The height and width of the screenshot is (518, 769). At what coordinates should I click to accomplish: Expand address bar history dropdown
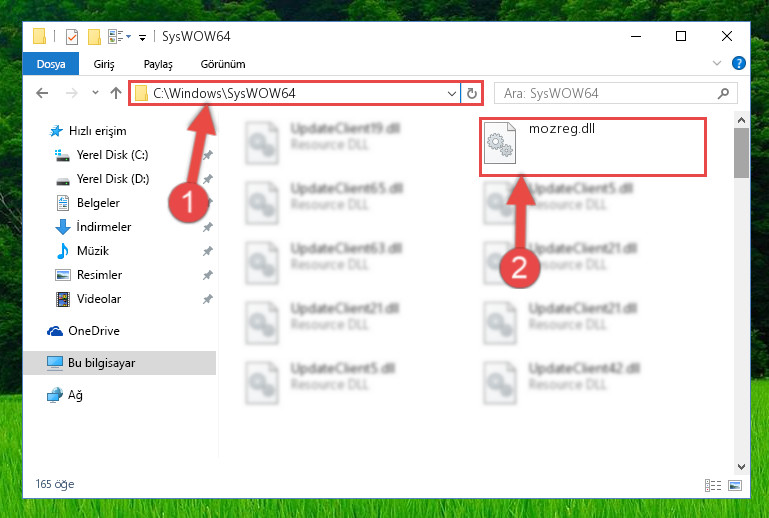(452, 93)
